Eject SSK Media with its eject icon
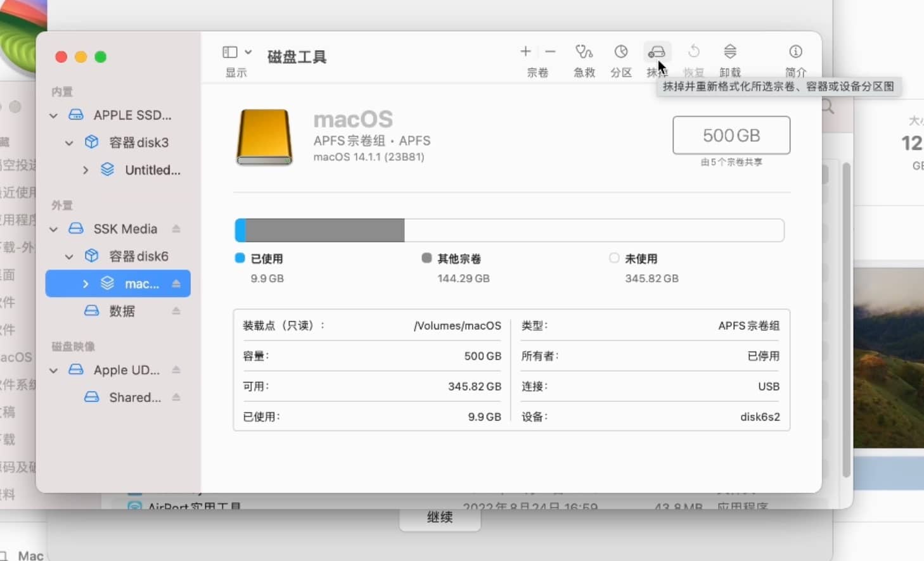Viewport: 924px width, 561px height. (x=176, y=229)
